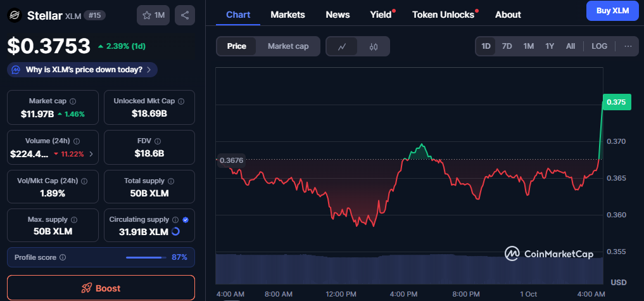
Task: Toggle the LOG scale option
Action: [x=599, y=46]
